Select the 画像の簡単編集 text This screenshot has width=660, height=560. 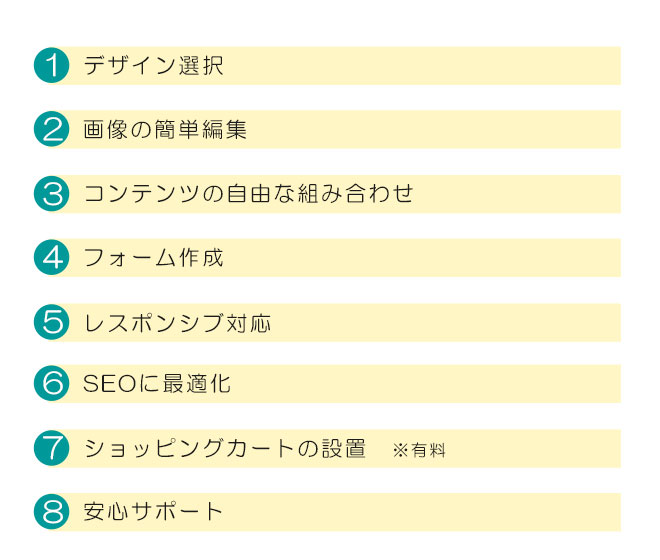pyautogui.click(x=165, y=129)
